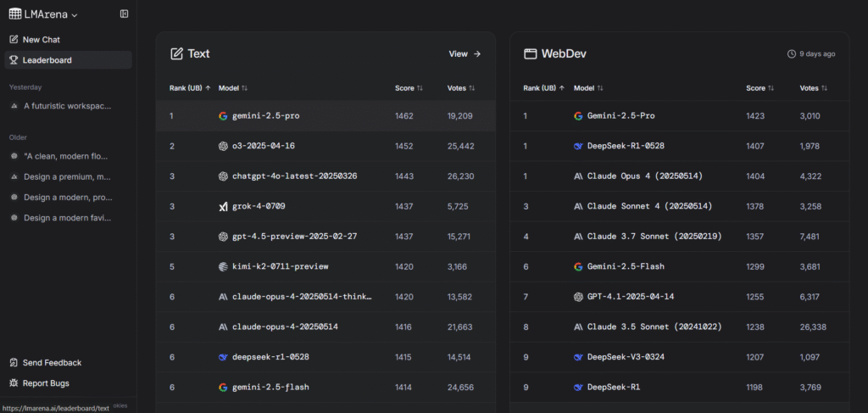Sort WebDev table by Rank (UB)
The image size is (868, 413).
click(x=544, y=88)
